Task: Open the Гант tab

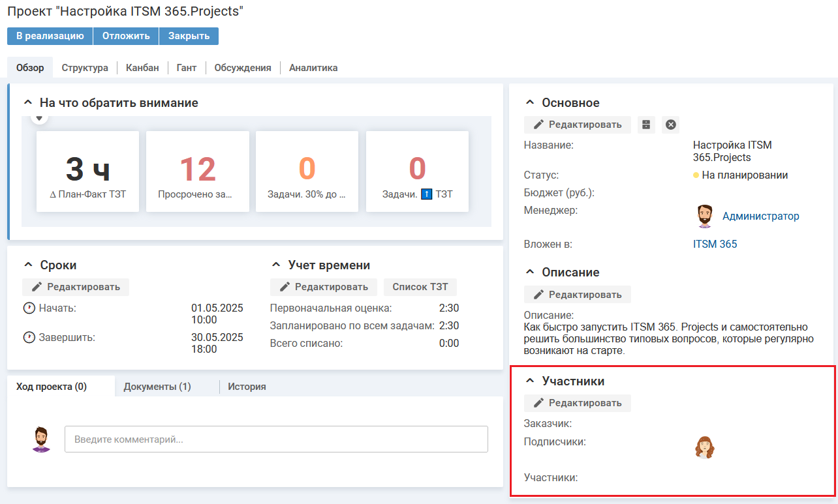Action: click(x=186, y=68)
